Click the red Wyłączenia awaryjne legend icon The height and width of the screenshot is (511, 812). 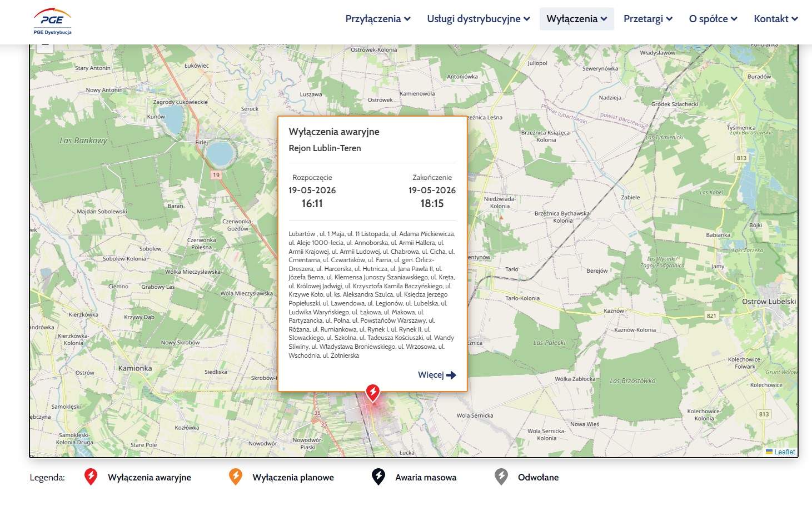pyautogui.click(x=91, y=477)
